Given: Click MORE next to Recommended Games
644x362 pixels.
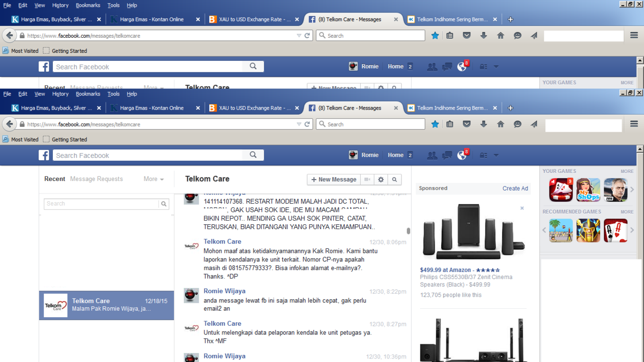Looking at the screenshot, I should pyautogui.click(x=627, y=212).
